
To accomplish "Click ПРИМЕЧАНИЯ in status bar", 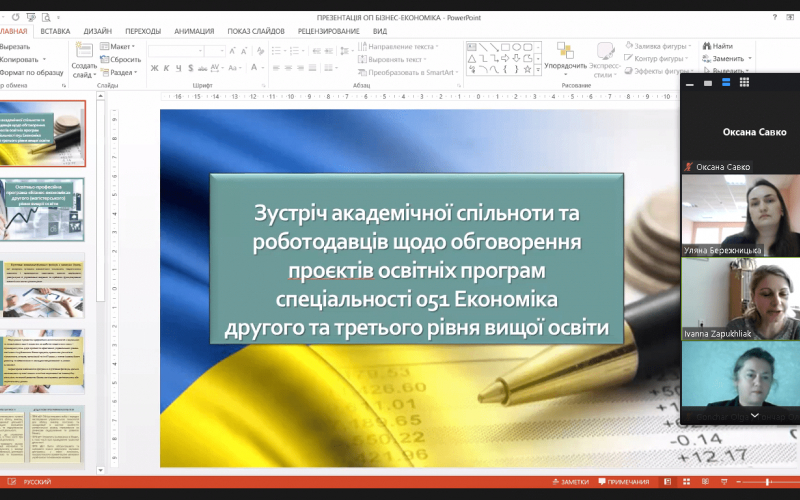I will coord(624,482).
